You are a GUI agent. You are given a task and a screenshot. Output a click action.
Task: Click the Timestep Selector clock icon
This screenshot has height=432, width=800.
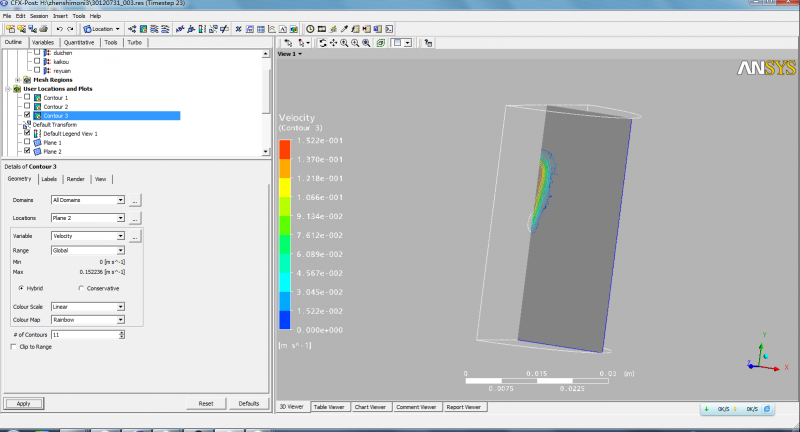(x=310, y=29)
